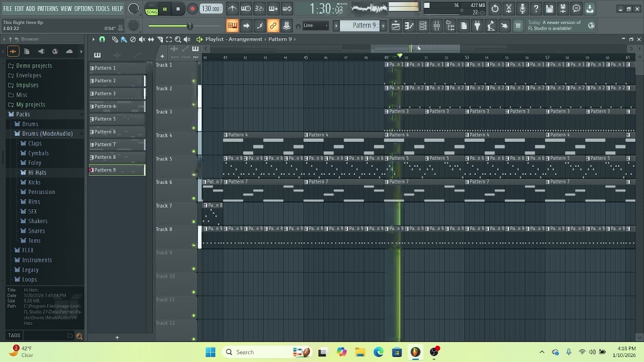Select the Mute tool in Playlist

[x=142, y=39]
